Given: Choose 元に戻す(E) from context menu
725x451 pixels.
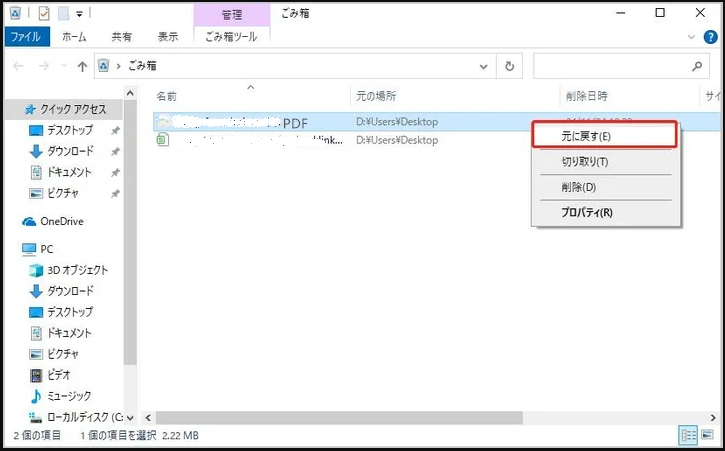Looking at the screenshot, I should [605, 136].
